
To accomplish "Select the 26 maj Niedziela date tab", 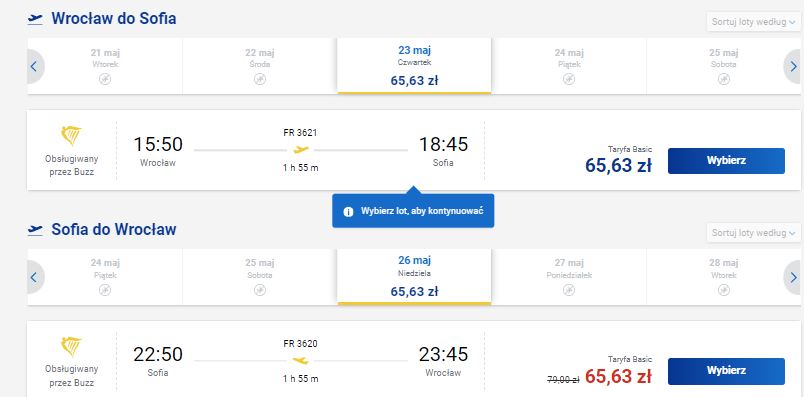I will coord(414,277).
